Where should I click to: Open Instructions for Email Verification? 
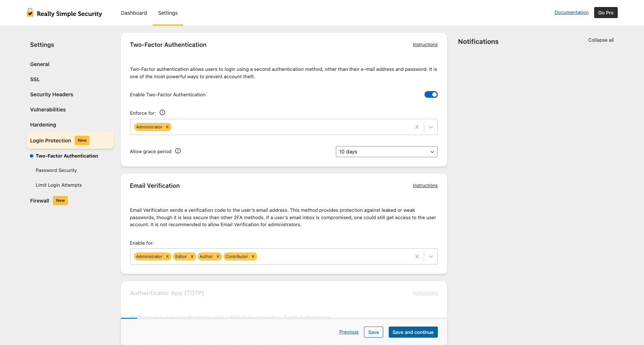click(x=425, y=186)
